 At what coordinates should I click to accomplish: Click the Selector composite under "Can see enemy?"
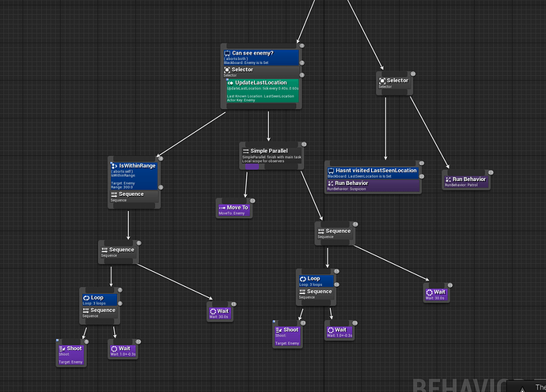coord(261,72)
